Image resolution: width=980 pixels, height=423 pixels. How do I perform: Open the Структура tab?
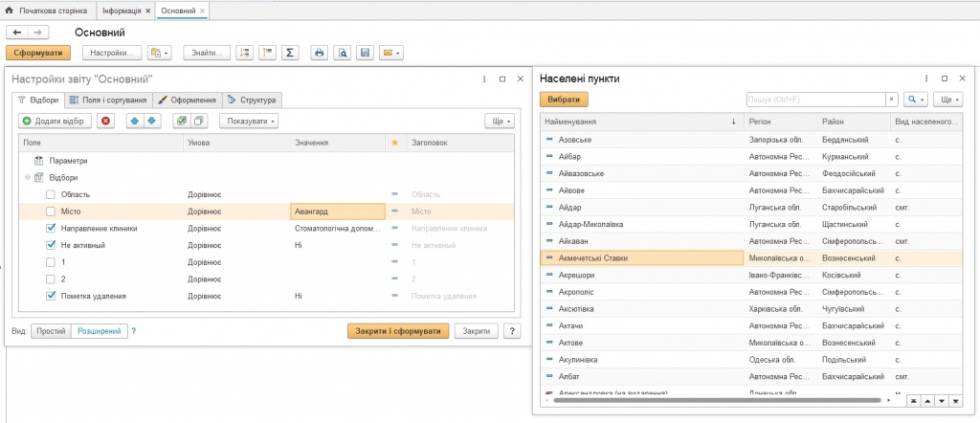click(x=252, y=100)
